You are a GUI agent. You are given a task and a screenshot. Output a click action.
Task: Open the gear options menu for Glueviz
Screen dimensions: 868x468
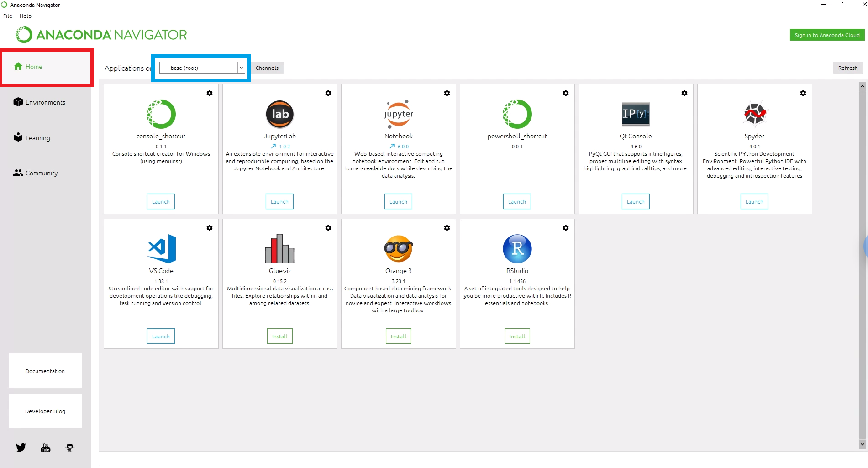click(328, 228)
